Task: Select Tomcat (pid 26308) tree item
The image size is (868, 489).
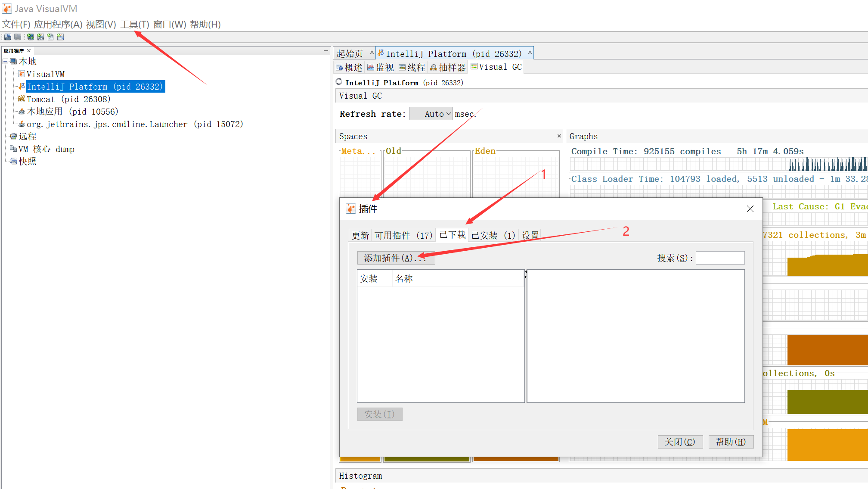Action: pos(68,99)
